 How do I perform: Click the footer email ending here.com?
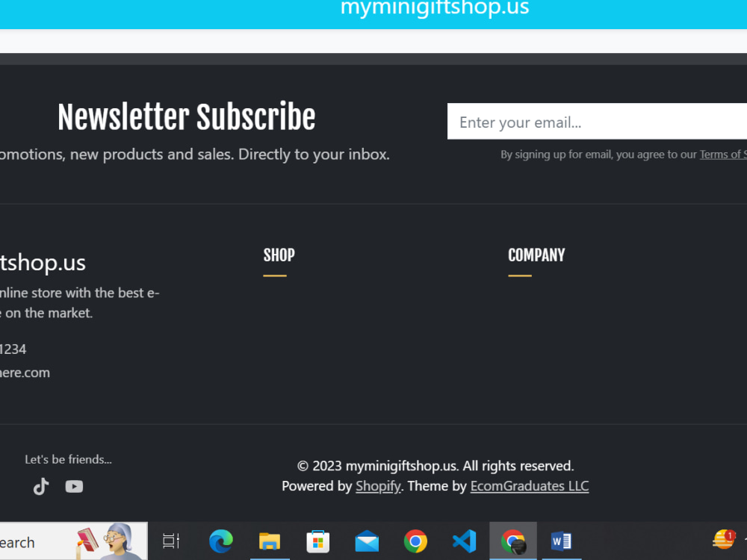(x=25, y=373)
